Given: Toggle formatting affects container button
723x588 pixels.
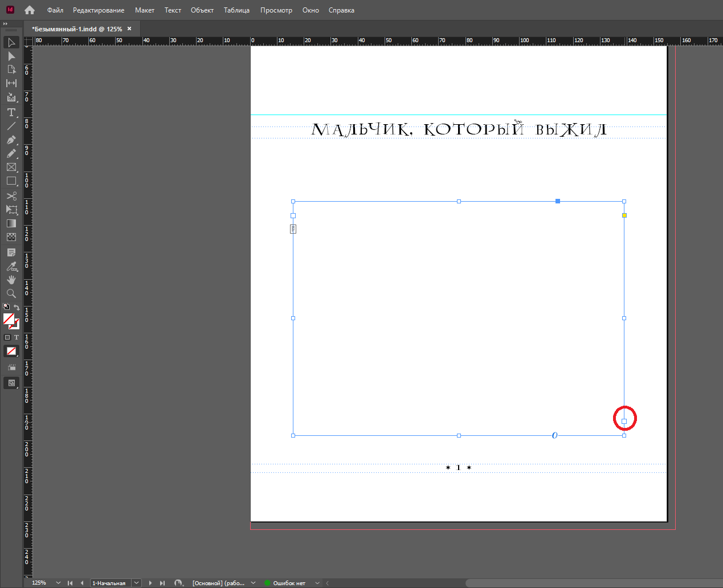Looking at the screenshot, I should point(7,337).
